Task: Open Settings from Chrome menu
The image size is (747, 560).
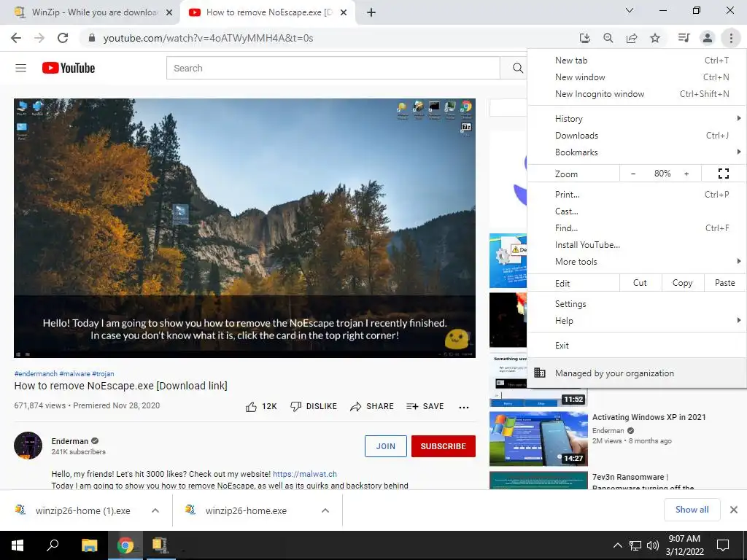Action: (x=636, y=304)
